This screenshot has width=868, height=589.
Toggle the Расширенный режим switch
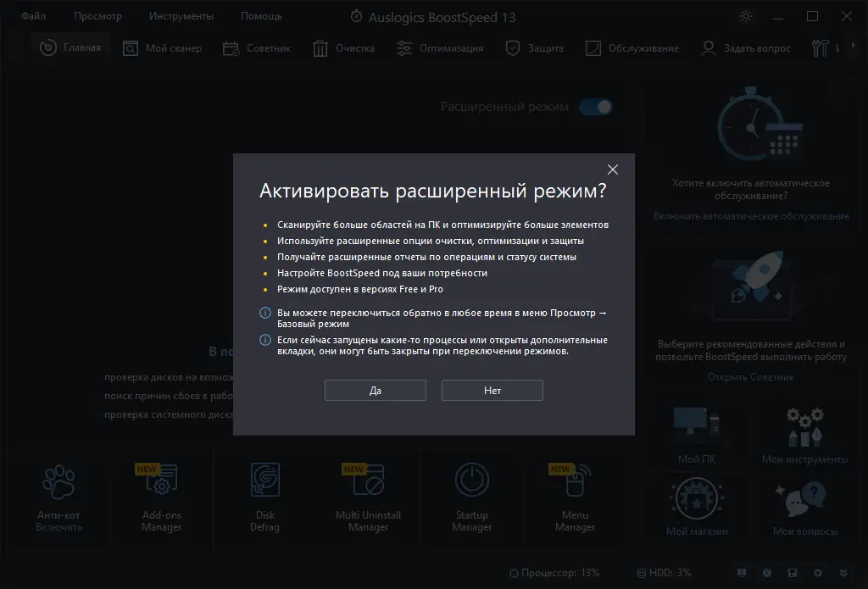[595, 107]
